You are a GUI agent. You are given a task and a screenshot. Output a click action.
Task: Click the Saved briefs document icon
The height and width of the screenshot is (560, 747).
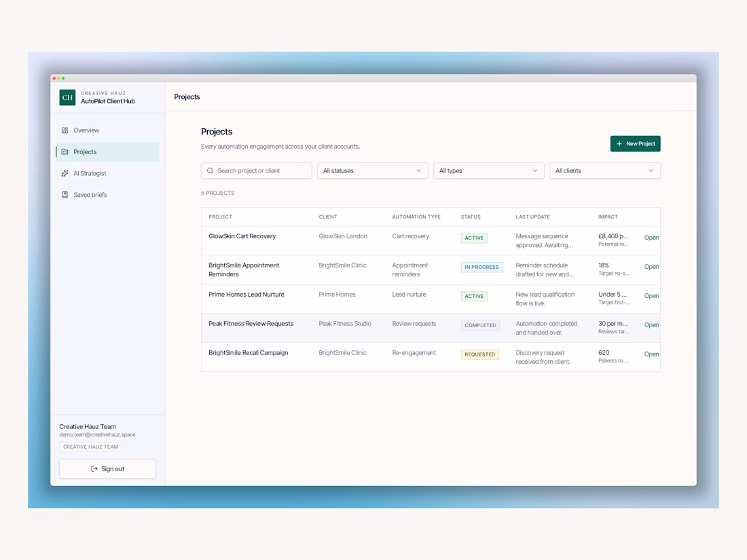[65, 195]
